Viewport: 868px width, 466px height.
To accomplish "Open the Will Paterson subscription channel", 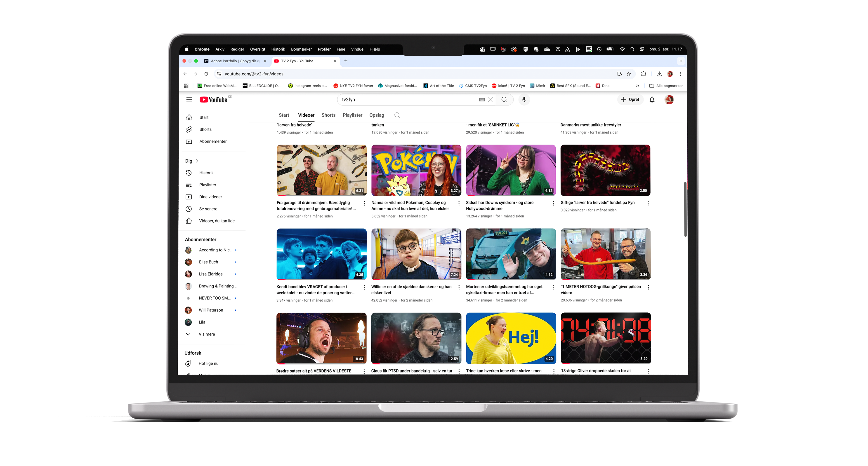I will click(x=211, y=310).
